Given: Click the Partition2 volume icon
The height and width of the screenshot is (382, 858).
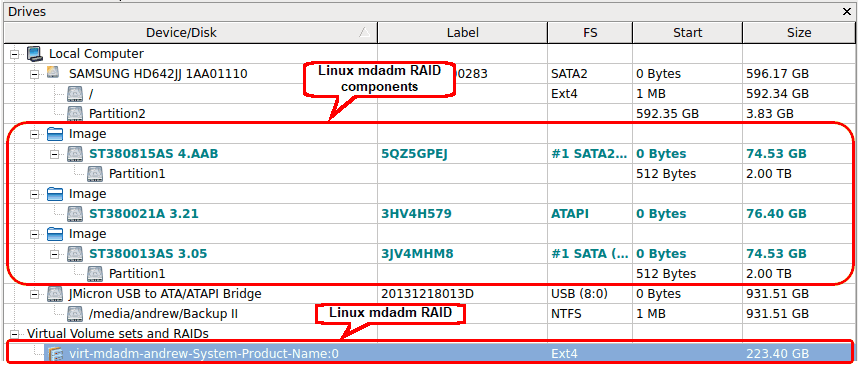Looking at the screenshot, I should coord(75,113).
